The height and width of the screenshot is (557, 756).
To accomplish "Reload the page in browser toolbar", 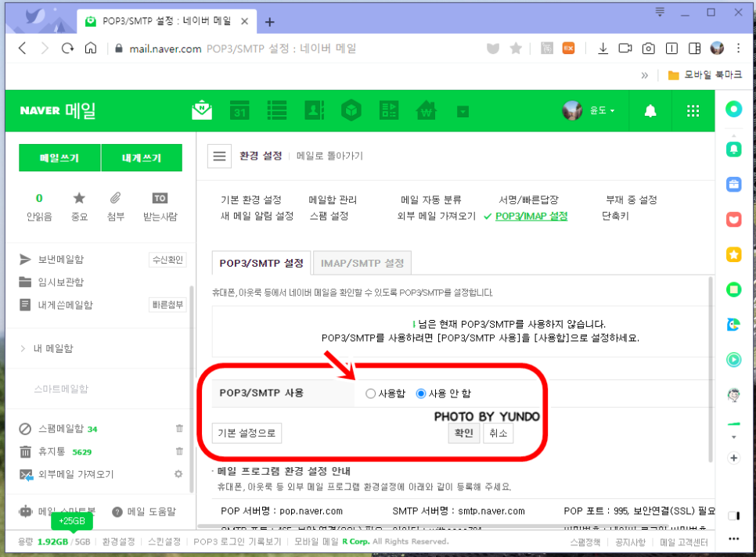I will [x=67, y=49].
